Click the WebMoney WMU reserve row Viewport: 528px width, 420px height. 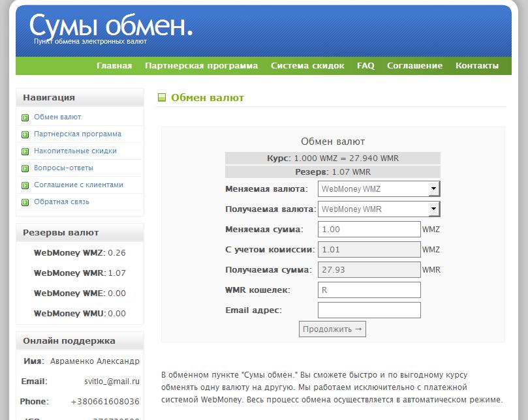80,313
